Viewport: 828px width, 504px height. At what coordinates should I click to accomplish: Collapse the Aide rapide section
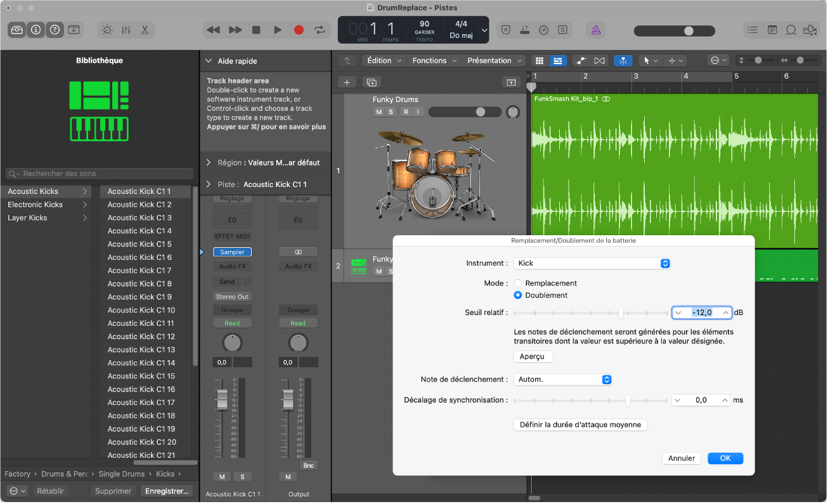(209, 61)
